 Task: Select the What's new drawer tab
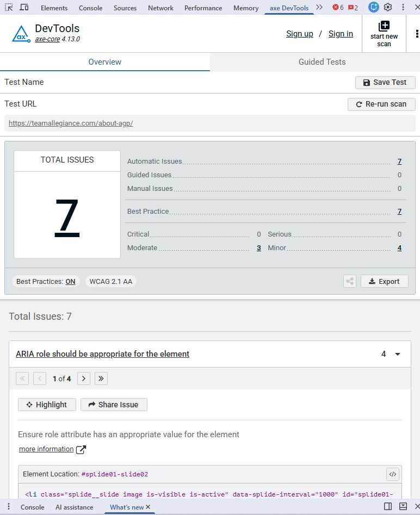pos(127,507)
